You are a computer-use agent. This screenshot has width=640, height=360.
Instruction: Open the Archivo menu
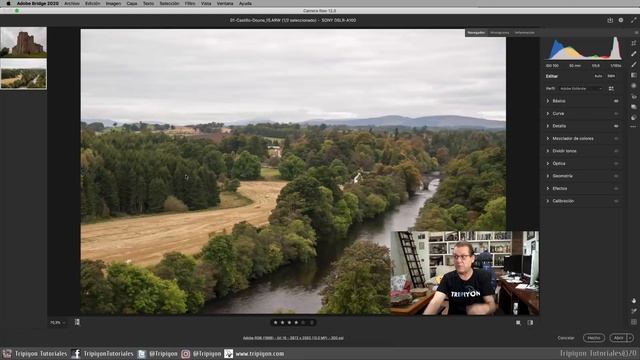tap(72, 3)
